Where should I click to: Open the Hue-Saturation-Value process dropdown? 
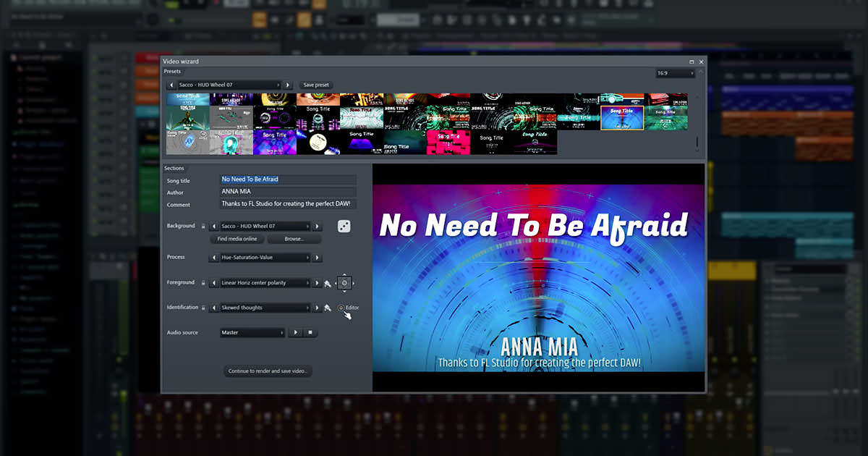coord(265,258)
